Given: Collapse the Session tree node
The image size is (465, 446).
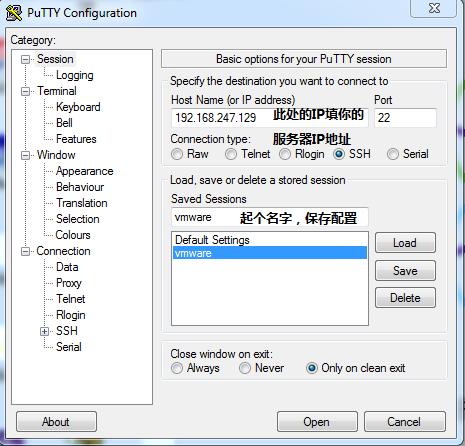Looking at the screenshot, I should [25, 59].
